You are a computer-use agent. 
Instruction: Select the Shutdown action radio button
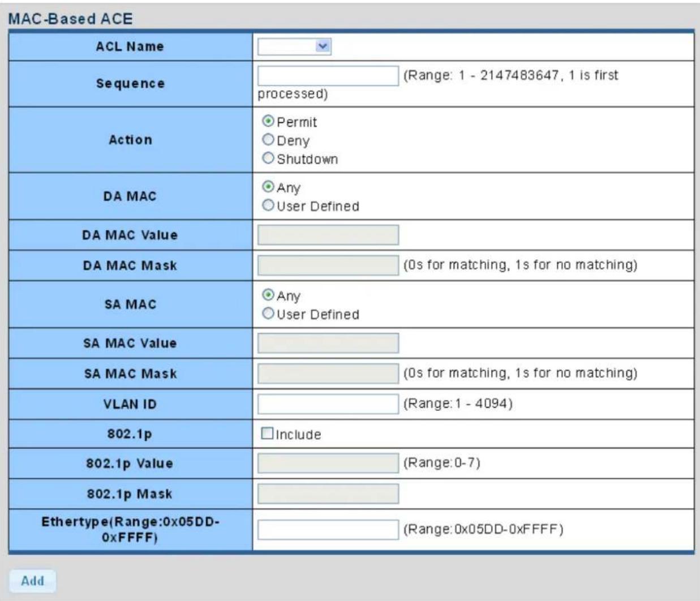(x=268, y=158)
